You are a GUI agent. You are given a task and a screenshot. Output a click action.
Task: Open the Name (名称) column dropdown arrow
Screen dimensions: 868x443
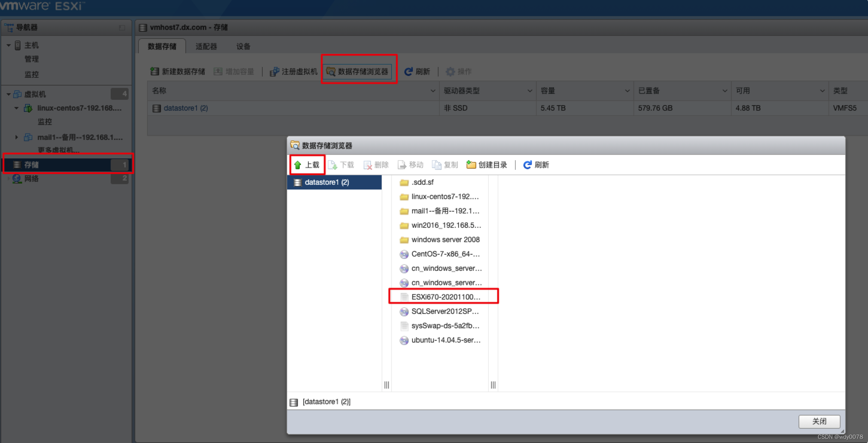coord(433,91)
